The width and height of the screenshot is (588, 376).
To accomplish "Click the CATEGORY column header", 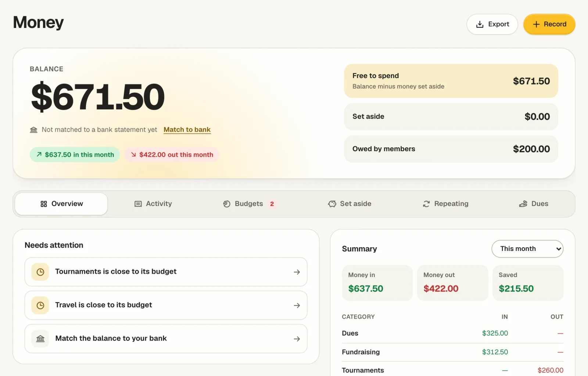I will [358, 317].
